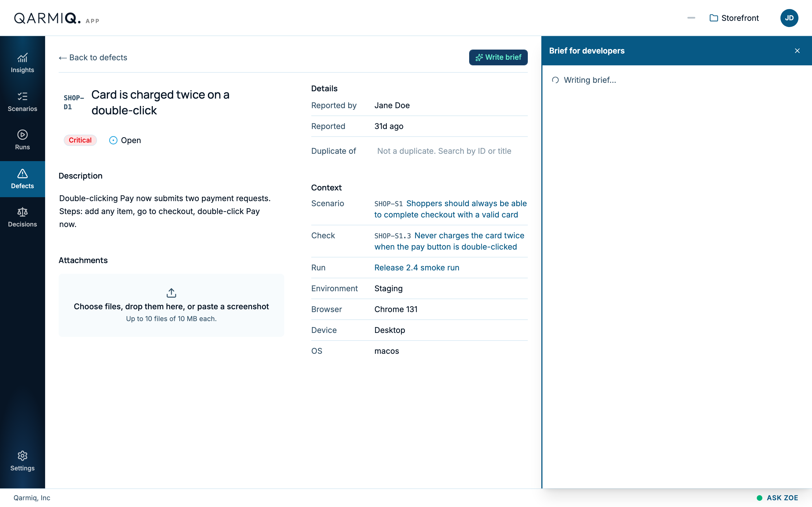The height and width of the screenshot is (507, 812).
Task: Open the Release 2.4 smoke run link
Action: coord(417,268)
